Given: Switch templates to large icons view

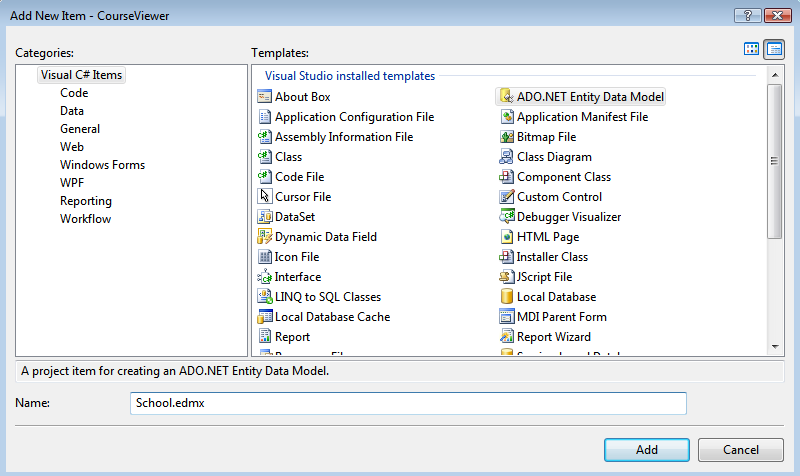Looking at the screenshot, I should coord(751,49).
